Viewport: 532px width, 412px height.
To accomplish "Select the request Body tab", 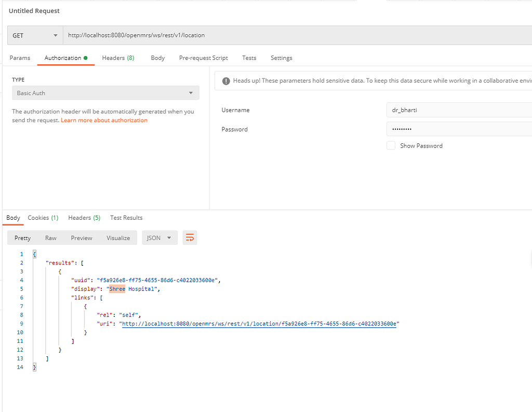I will point(157,58).
